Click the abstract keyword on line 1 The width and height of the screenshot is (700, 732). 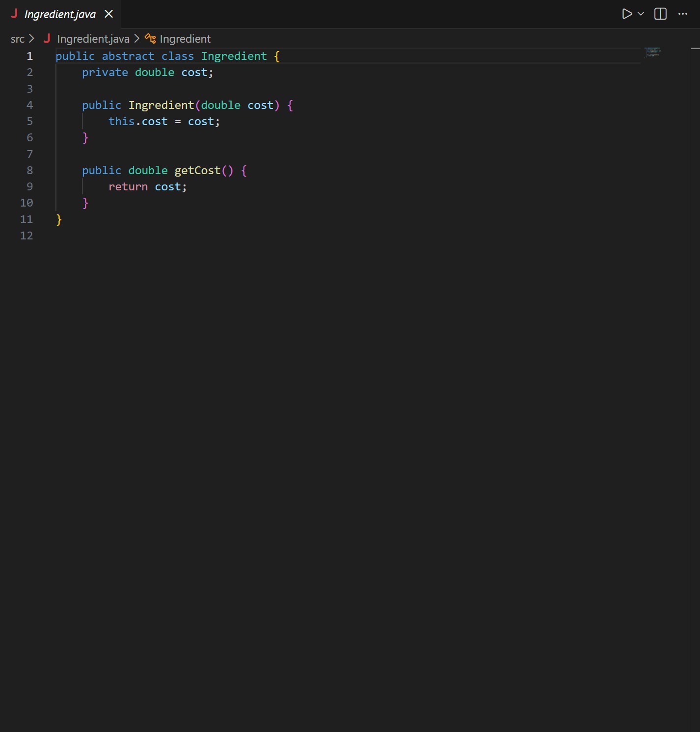tap(128, 56)
